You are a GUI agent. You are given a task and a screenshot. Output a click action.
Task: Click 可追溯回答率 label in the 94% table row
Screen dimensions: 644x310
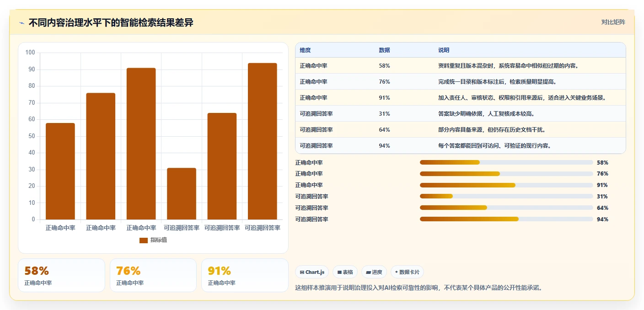[x=316, y=146]
